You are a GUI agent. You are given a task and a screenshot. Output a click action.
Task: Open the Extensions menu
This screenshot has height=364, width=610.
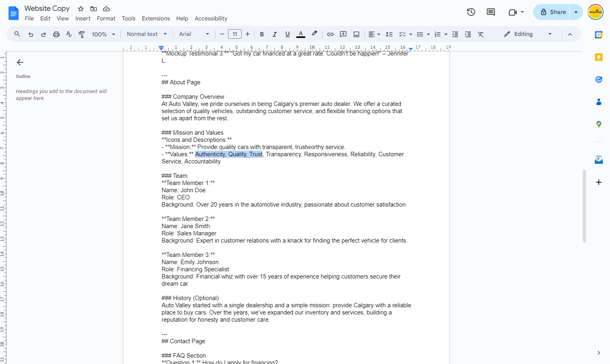click(156, 18)
